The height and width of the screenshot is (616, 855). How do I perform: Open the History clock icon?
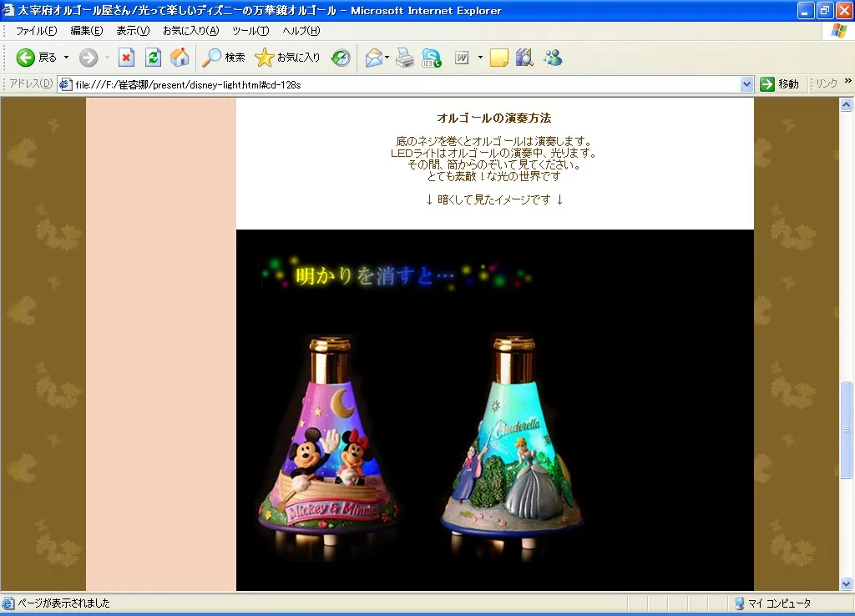341,58
